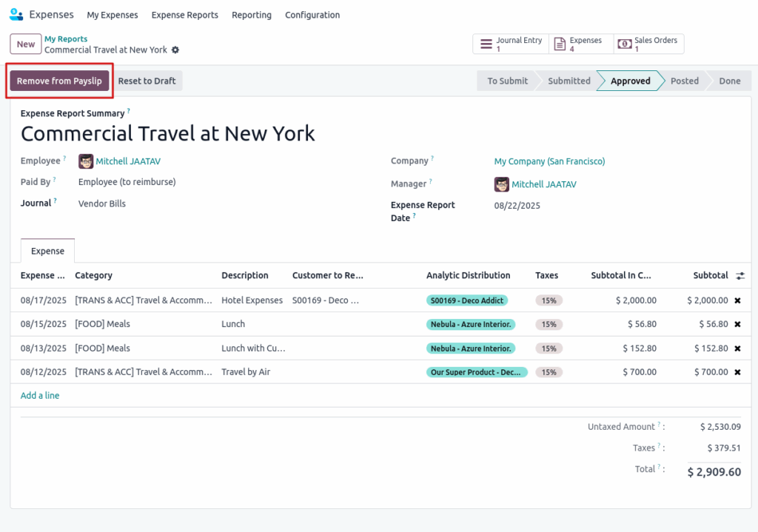Viewport: 758px width, 532px height.
Task: Open the Journal Entry smart button
Action: click(512, 44)
